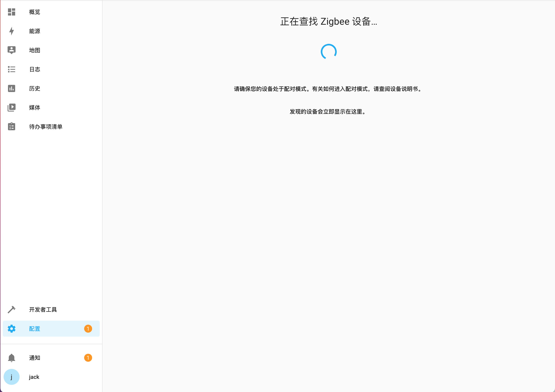This screenshot has height=392, width=555.
Task: Click the Overview dashboard icon
Action: 11,12
